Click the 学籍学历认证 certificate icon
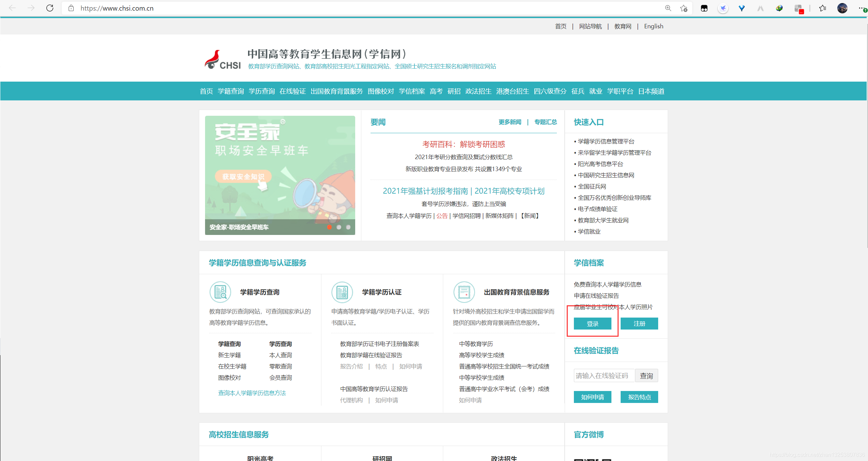 (342, 292)
